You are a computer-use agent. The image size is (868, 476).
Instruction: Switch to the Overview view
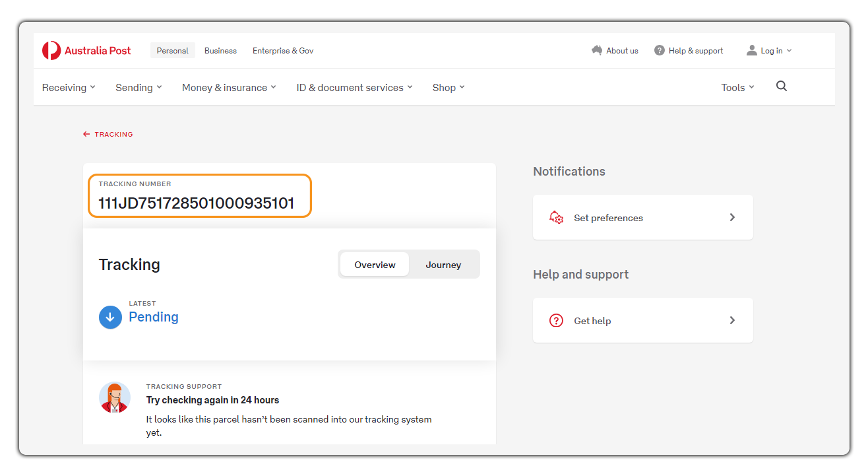pyautogui.click(x=375, y=265)
